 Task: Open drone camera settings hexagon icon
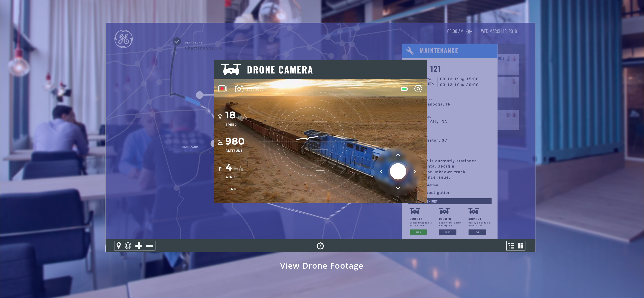pyautogui.click(x=418, y=89)
